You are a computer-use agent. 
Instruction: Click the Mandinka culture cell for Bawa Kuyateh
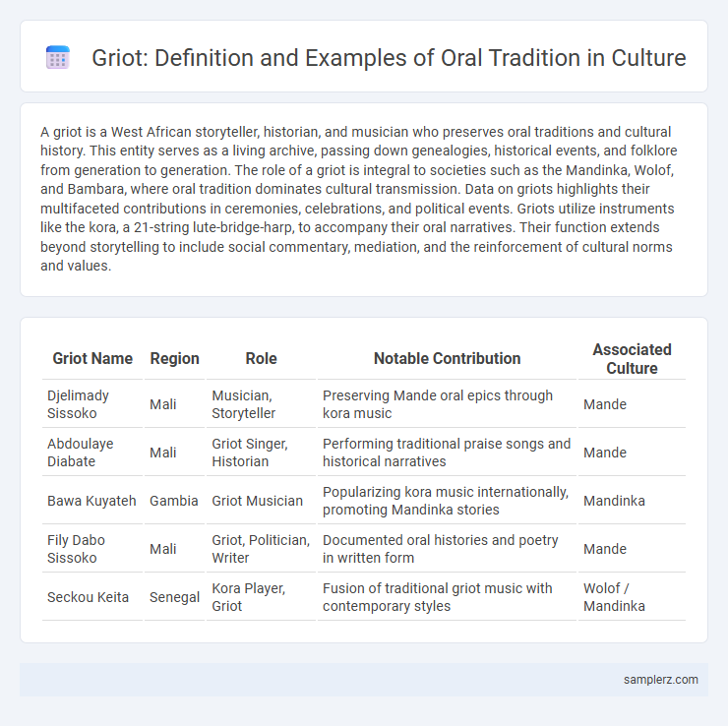(632, 501)
